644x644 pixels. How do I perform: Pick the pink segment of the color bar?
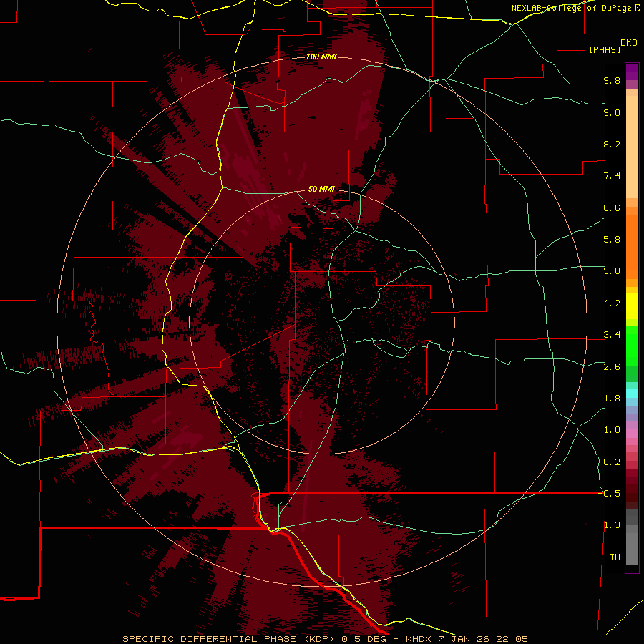(x=632, y=434)
